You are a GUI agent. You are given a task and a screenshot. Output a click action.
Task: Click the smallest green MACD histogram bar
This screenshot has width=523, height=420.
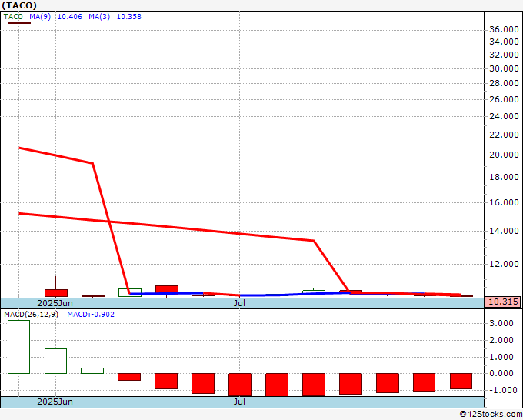(92, 371)
